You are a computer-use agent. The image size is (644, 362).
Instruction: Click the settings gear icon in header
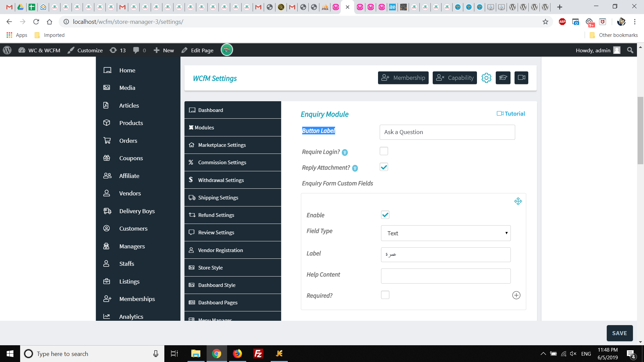click(x=486, y=78)
